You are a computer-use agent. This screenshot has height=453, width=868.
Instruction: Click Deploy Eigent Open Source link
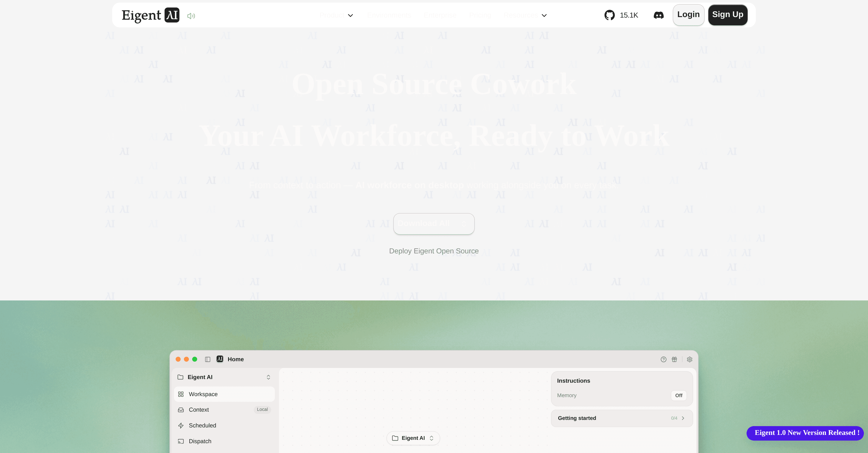click(x=434, y=251)
